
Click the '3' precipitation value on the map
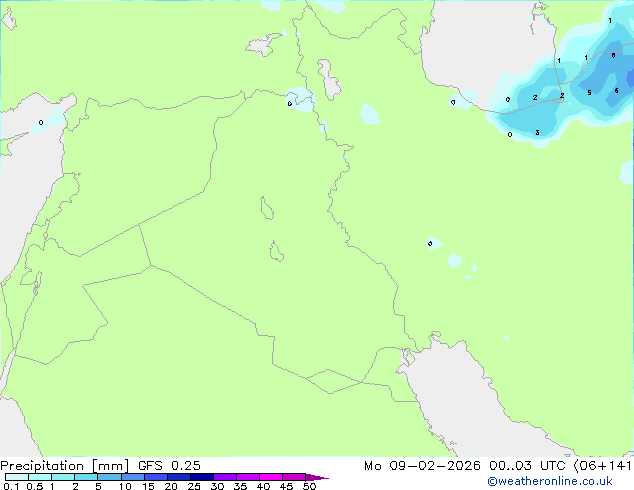pyautogui.click(x=537, y=133)
